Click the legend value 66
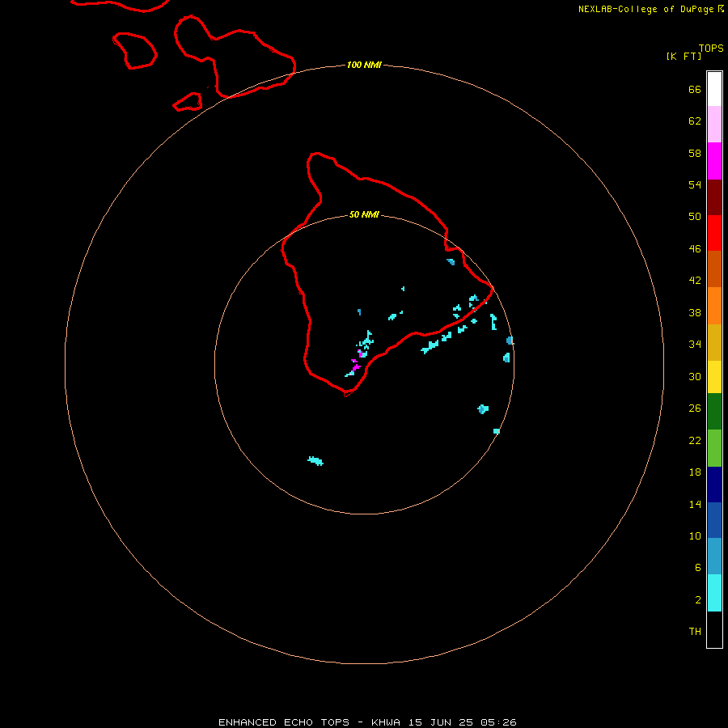Viewport: 728px width, 728px height. click(695, 90)
